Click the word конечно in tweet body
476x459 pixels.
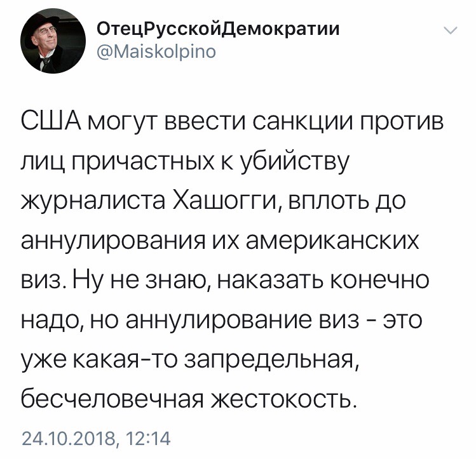(x=379, y=280)
